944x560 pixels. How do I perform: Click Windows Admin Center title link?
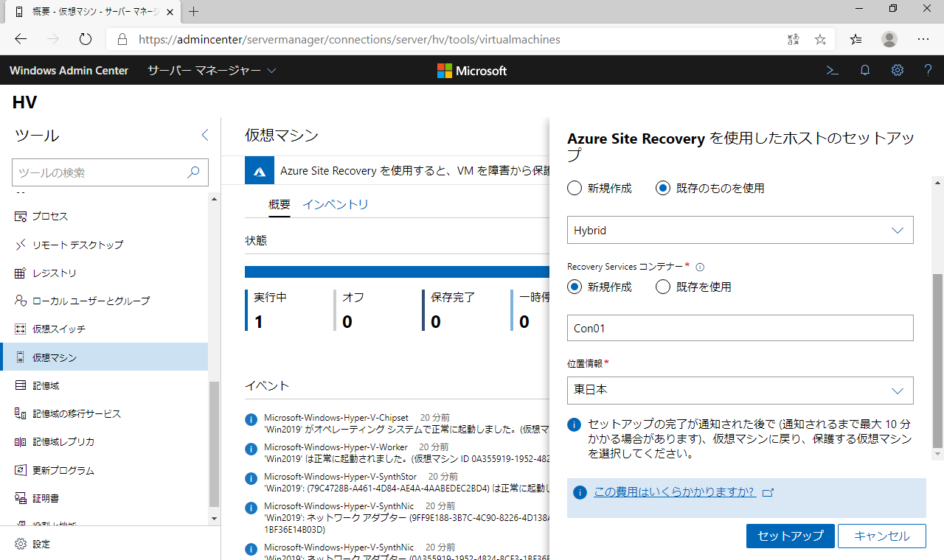[69, 71]
